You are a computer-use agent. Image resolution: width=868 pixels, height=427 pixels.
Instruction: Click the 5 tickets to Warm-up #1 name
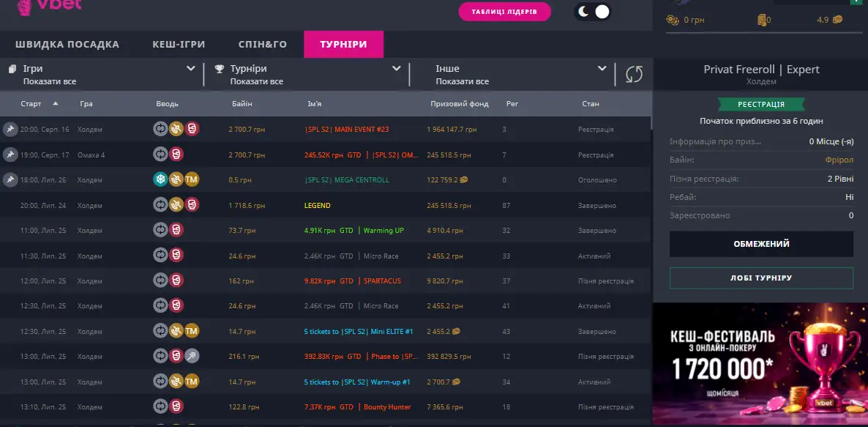pos(357,382)
